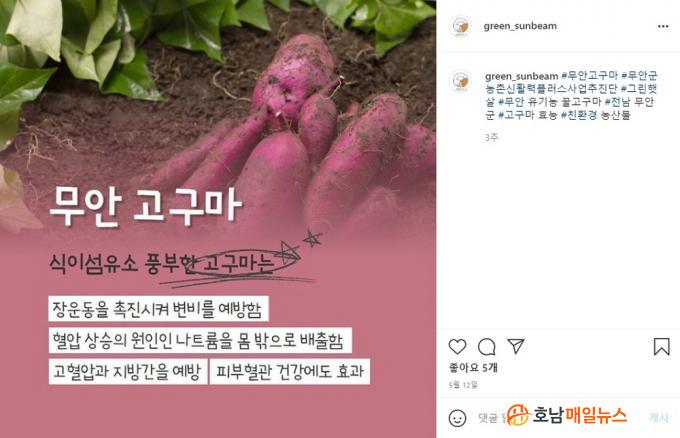Click the 무안 고구마 post image
This screenshot has height=438, width=680.
(x=218, y=219)
